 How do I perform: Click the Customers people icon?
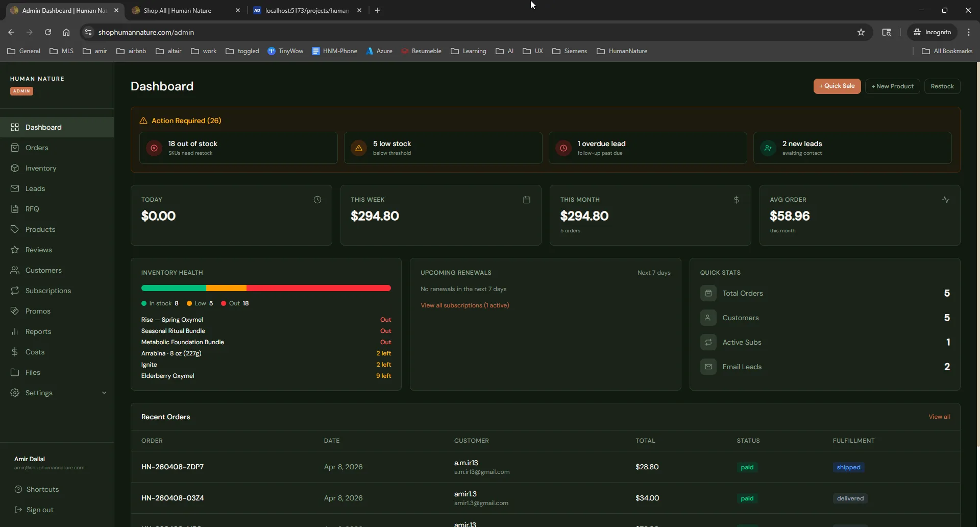tap(15, 270)
